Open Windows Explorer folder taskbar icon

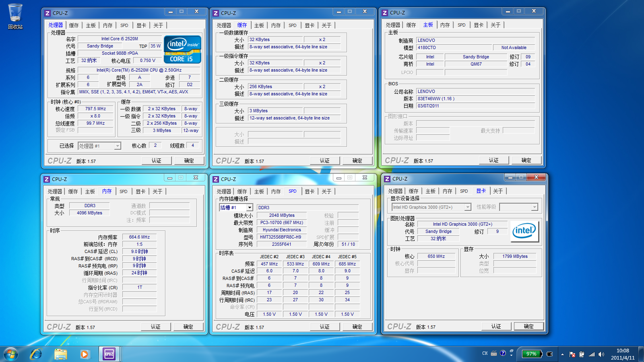[60, 354]
